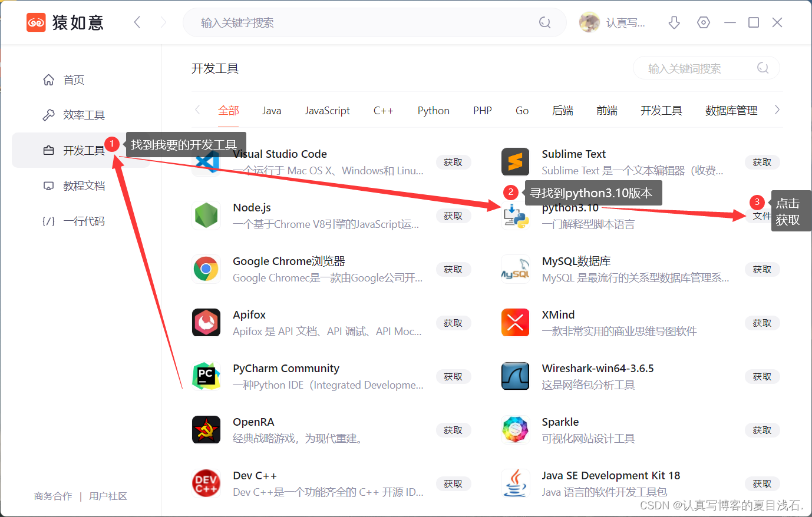Go forward with the right arrow

[163, 22]
